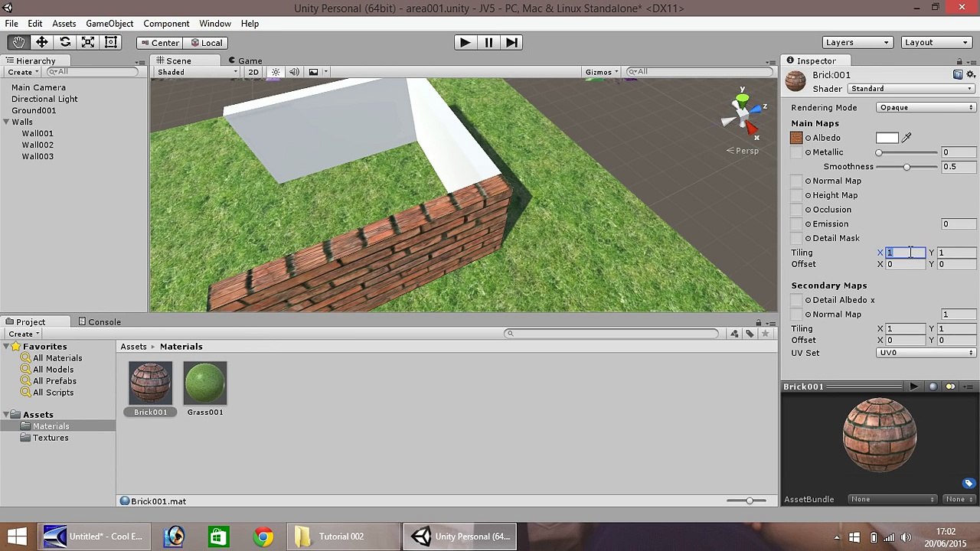Open the Layers dropdown
Image resolution: width=980 pixels, height=551 pixels.
[x=857, y=43]
